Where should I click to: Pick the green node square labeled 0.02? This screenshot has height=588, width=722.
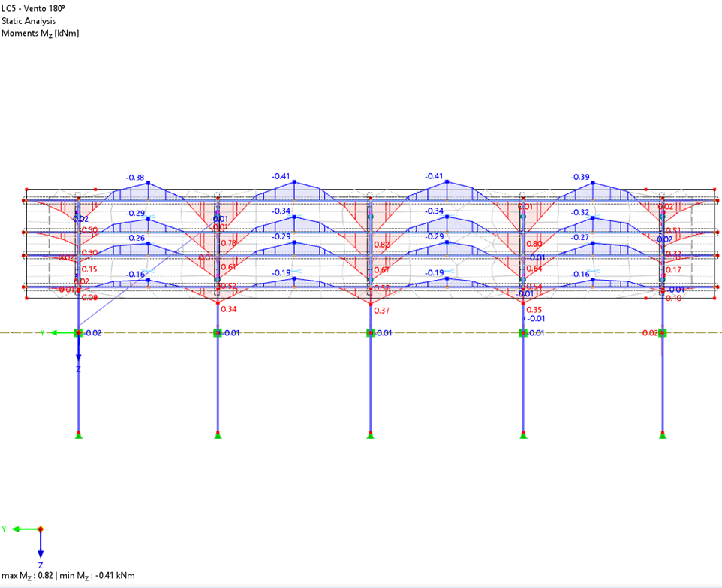pos(663,332)
